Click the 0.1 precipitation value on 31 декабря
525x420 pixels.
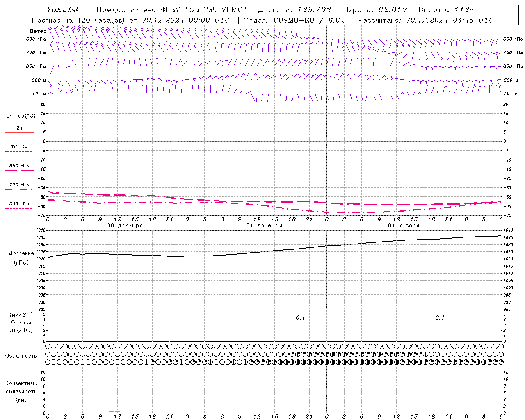(301, 317)
